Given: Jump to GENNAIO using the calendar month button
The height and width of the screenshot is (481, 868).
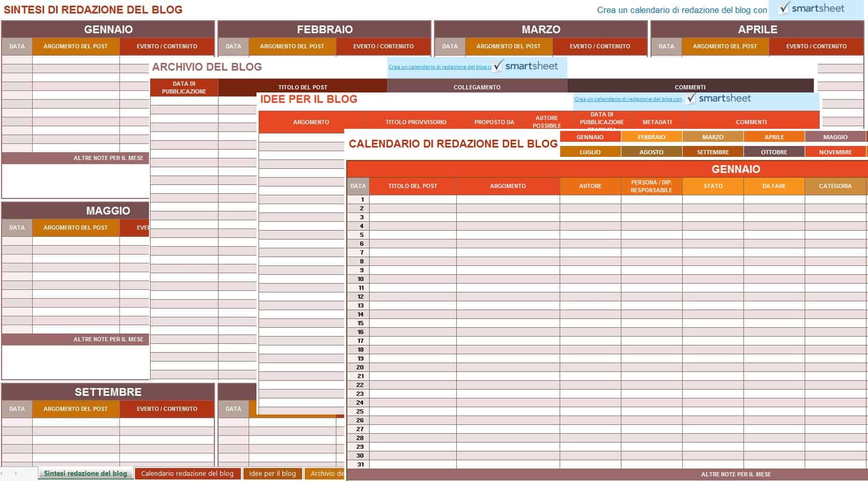Looking at the screenshot, I should pyautogui.click(x=590, y=137).
